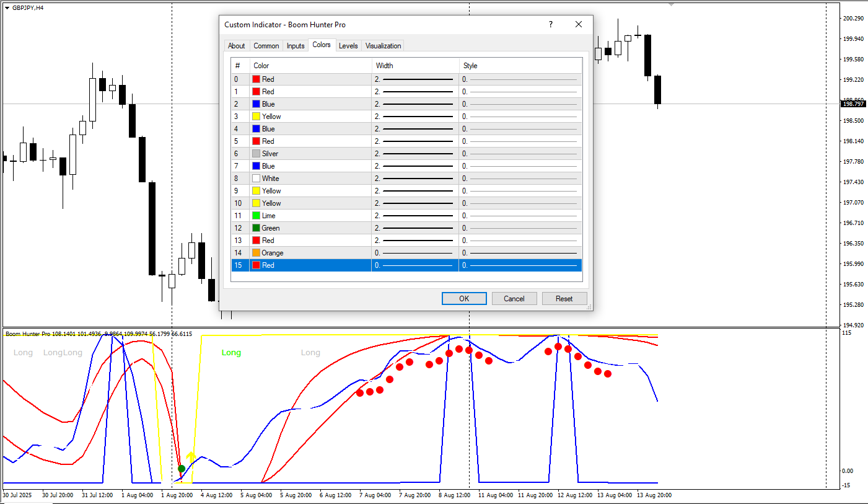Click the current price label 198.797
The width and height of the screenshot is (868, 504).
coord(853,104)
